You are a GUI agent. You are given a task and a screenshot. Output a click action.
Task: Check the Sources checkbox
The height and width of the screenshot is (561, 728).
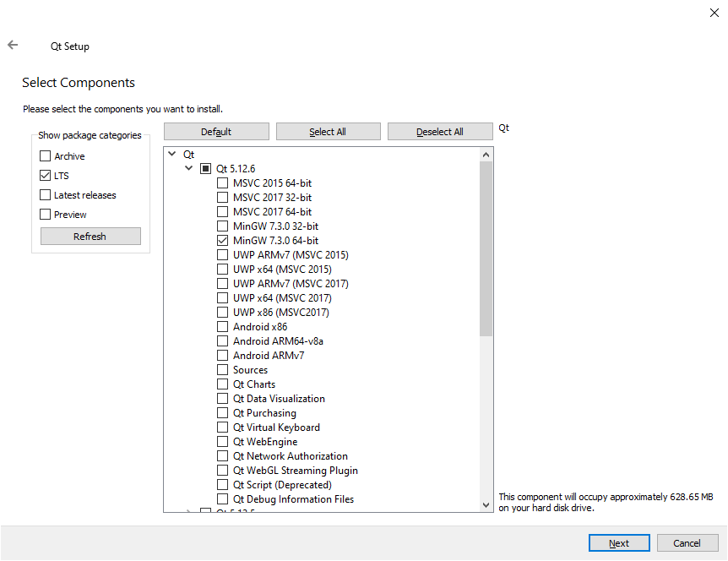223,370
